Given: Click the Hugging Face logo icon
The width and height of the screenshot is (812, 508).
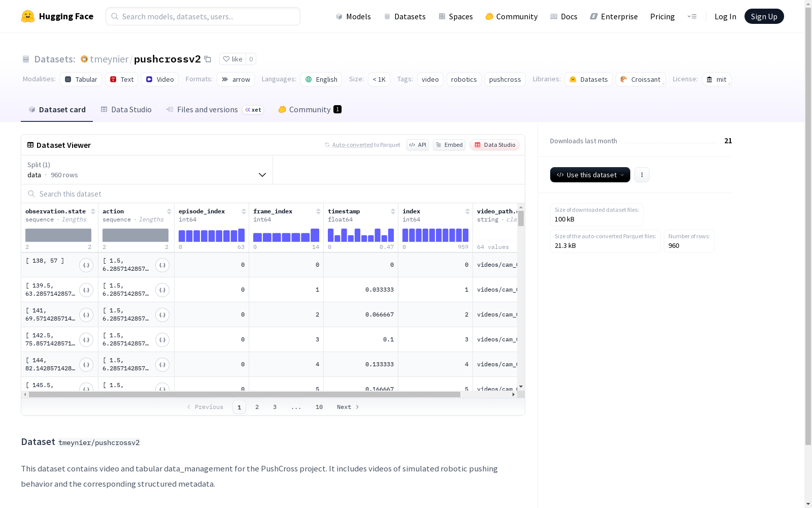Looking at the screenshot, I should tap(28, 16).
